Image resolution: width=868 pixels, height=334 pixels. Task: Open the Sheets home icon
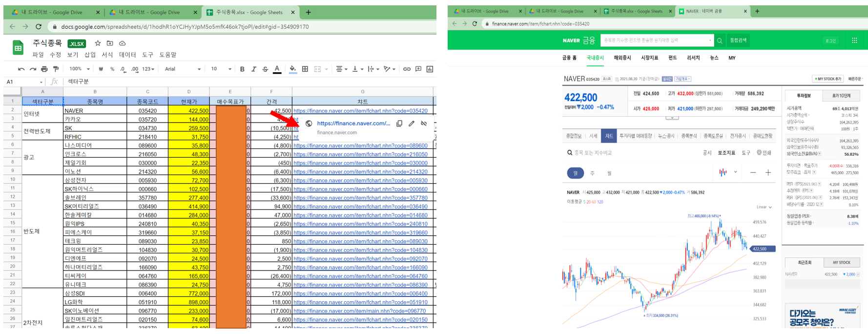coord(18,48)
